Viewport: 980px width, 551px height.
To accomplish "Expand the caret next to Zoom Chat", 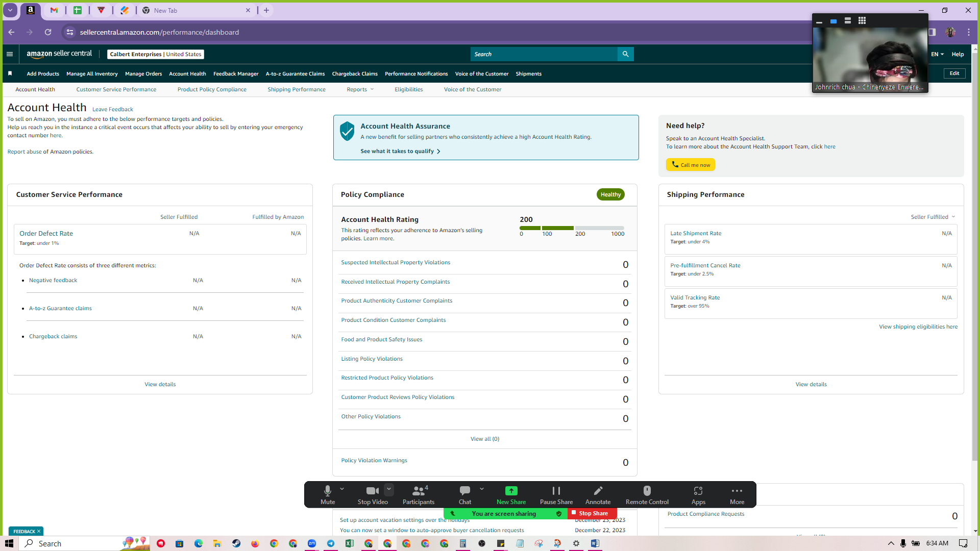I will point(482,489).
